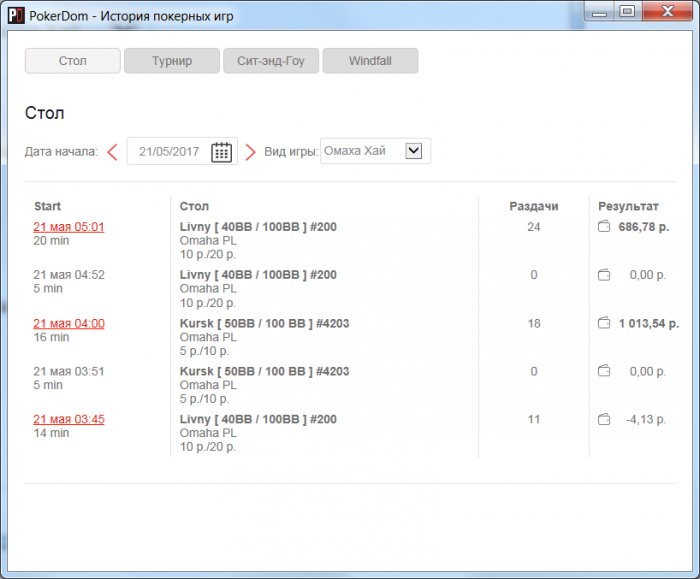Minimize the PokerDom history window
This screenshot has height=579, width=700.
tap(600, 12)
